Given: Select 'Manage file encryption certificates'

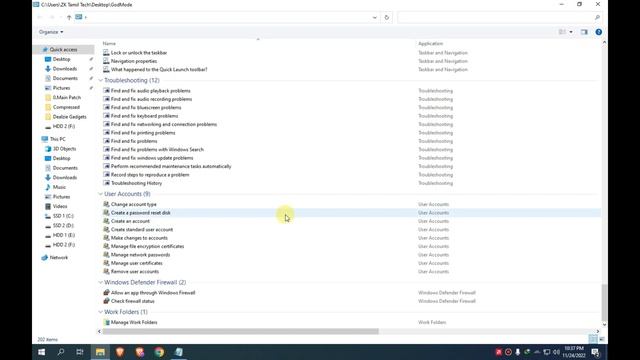Looking at the screenshot, I should [x=147, y=246].
